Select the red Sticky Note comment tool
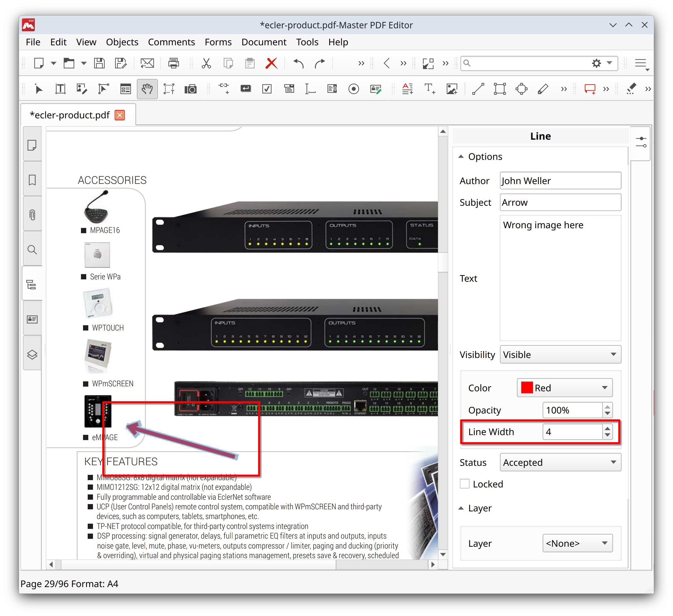 point(590,89)
